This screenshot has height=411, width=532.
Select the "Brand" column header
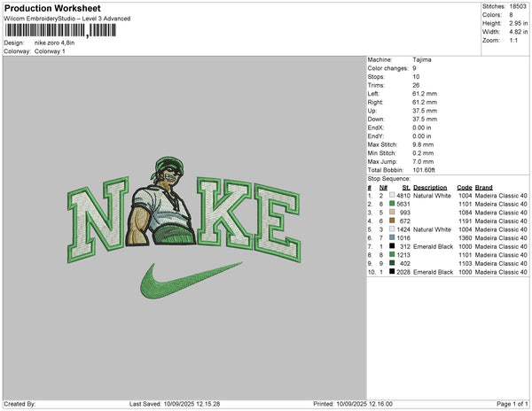(484, 188)
